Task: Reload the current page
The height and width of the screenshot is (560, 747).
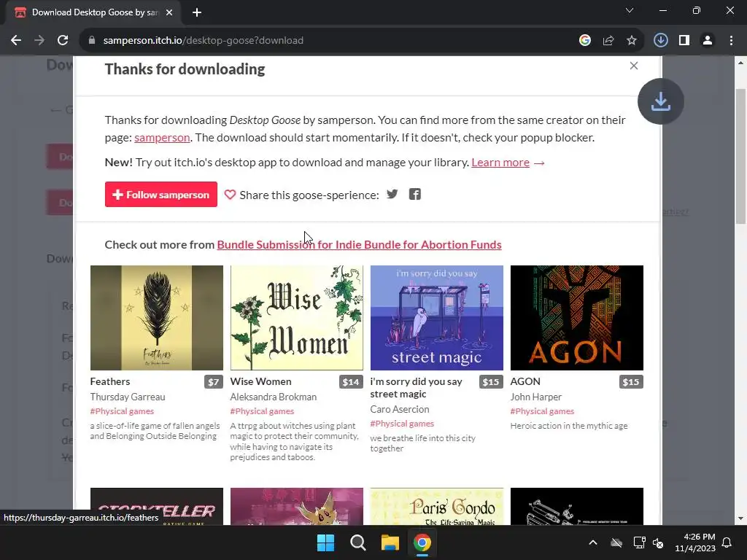Action: point(63,41)
